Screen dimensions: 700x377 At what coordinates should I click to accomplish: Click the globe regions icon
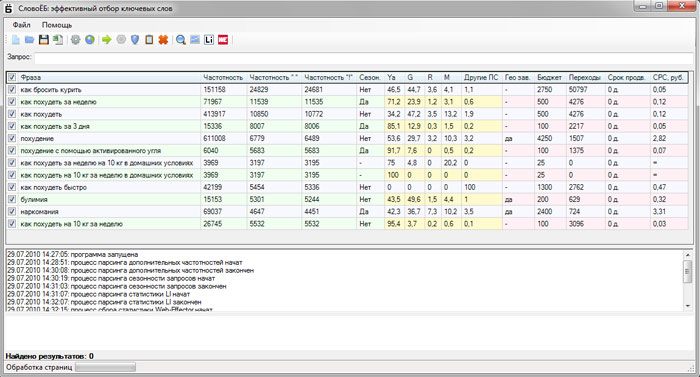click(90, 40)
